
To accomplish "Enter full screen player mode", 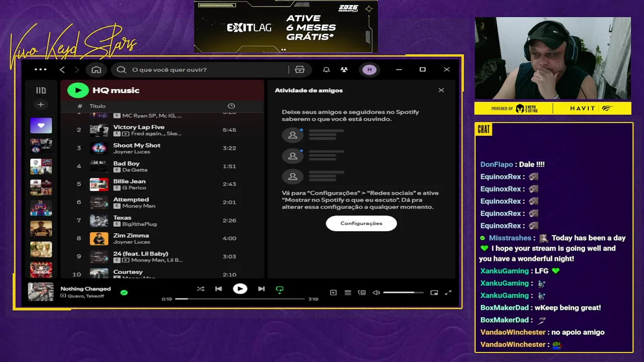I will pos(448,293).
